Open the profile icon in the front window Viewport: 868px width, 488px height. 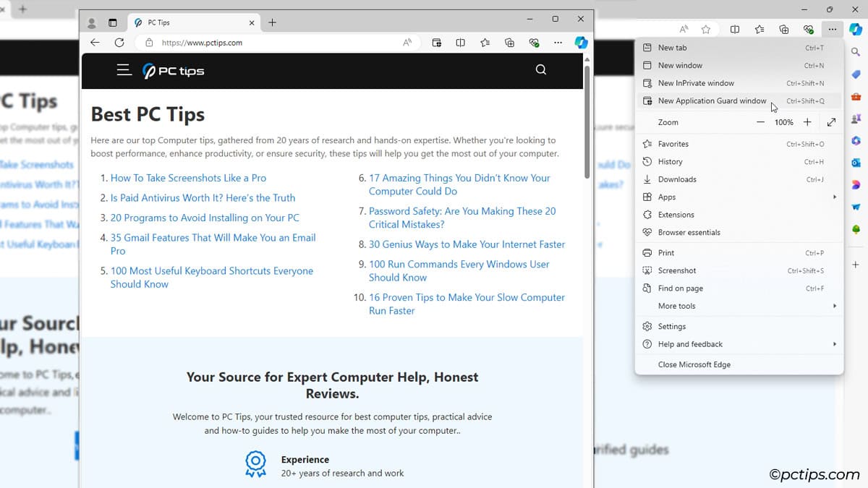tap(92, 22)
